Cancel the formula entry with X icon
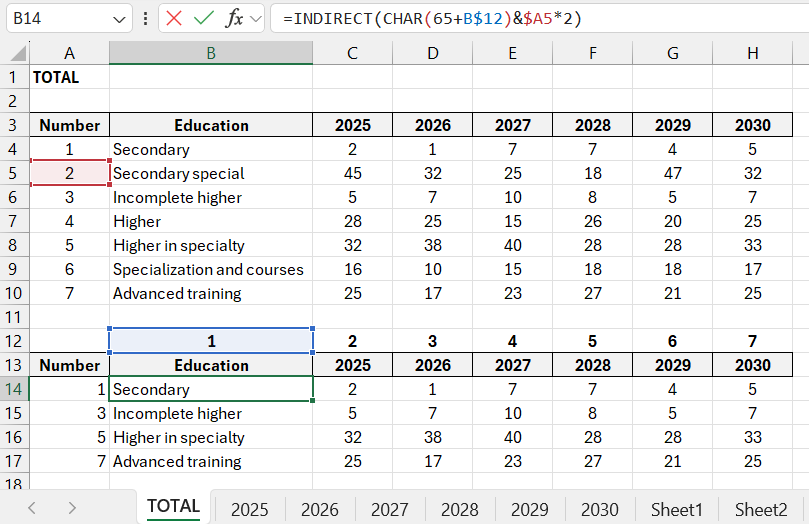 tap(174, 18)
